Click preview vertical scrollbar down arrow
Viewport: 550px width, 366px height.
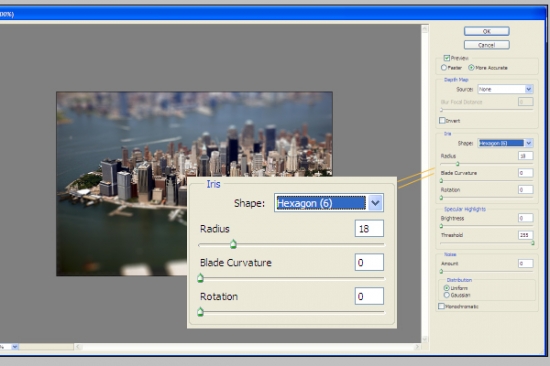(425, 339)
